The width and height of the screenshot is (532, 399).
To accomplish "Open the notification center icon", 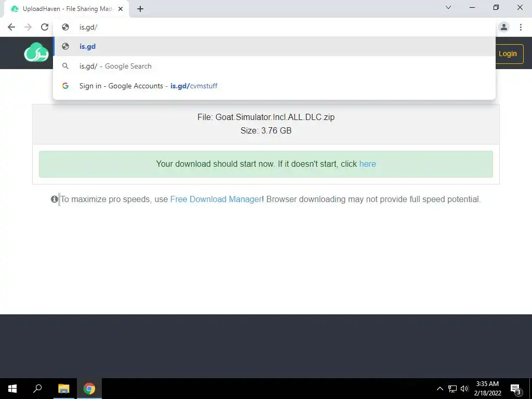I will click(516, 389).
